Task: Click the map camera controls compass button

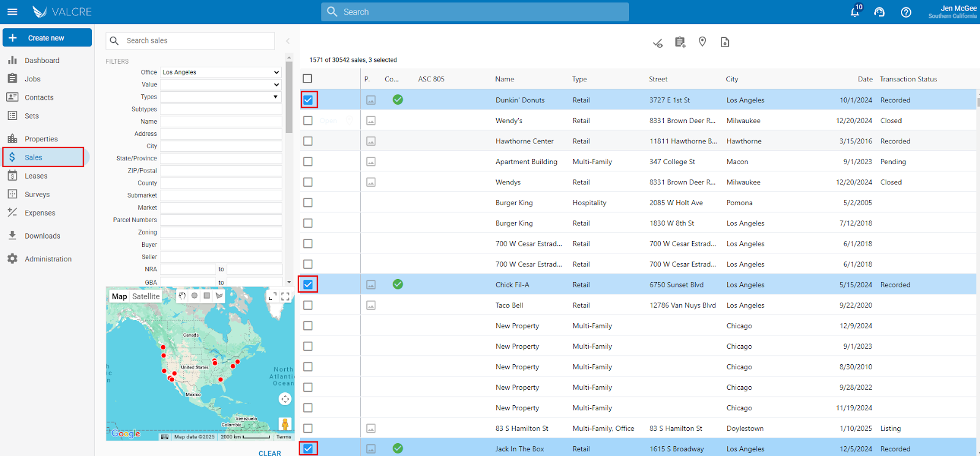Action: (285, 399)
